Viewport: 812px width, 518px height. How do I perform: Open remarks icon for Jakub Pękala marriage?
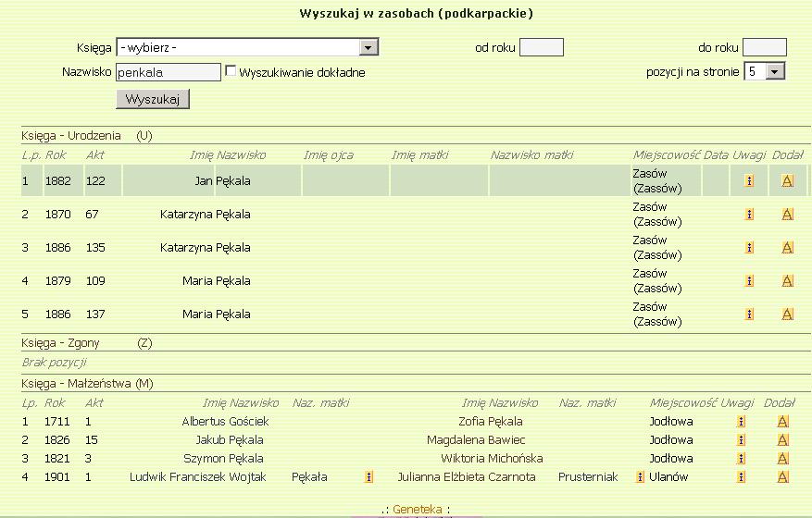pos(741,440)
